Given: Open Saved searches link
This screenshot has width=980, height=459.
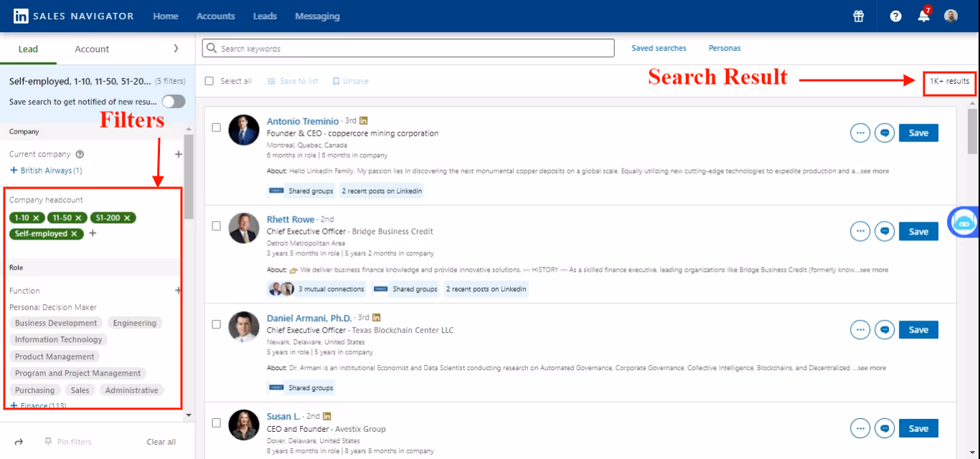Looking at the screenshot, I should tap(659, 47).
